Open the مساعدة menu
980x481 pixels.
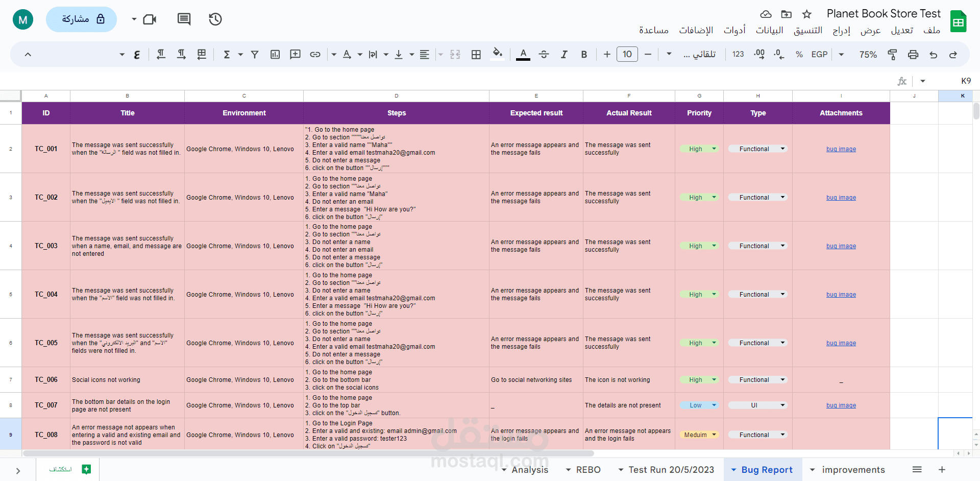coord(654,30)
